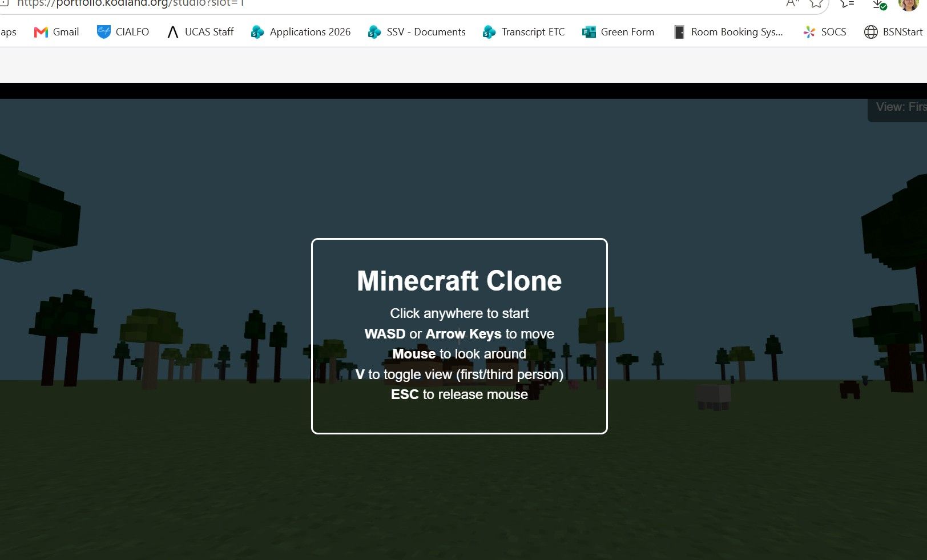
Task: Click 'Mouse to look around' line
Action: click(460, 354)
